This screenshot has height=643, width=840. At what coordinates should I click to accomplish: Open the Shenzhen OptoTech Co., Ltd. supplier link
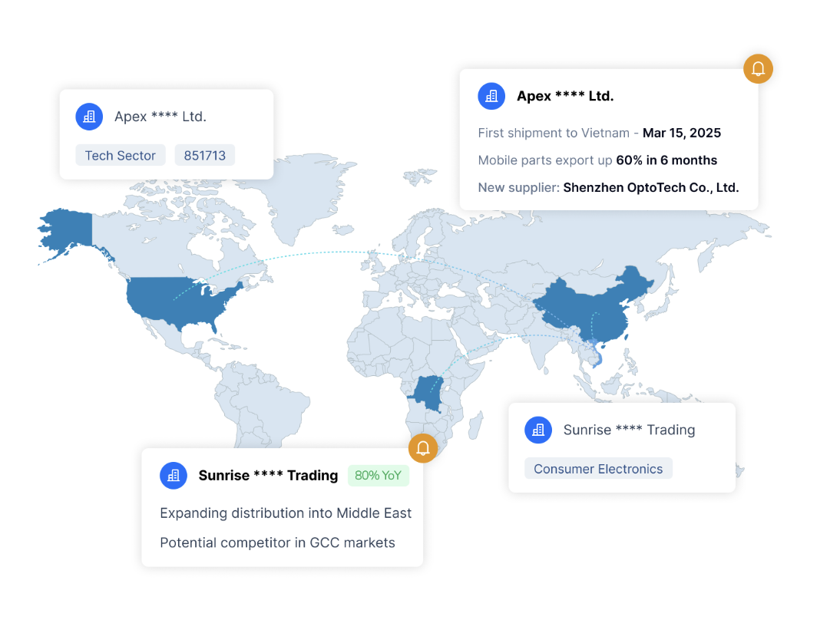click(x=650, y=187)
